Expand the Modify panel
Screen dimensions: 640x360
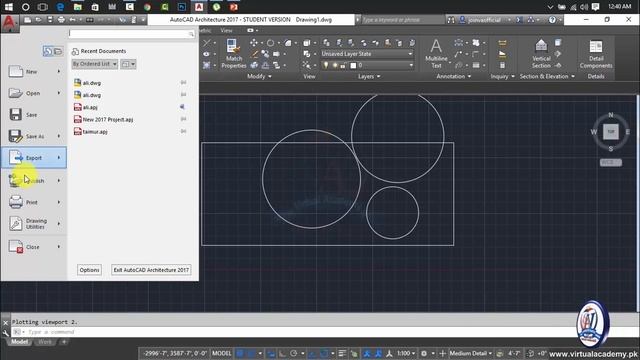[x=259, y=76]
